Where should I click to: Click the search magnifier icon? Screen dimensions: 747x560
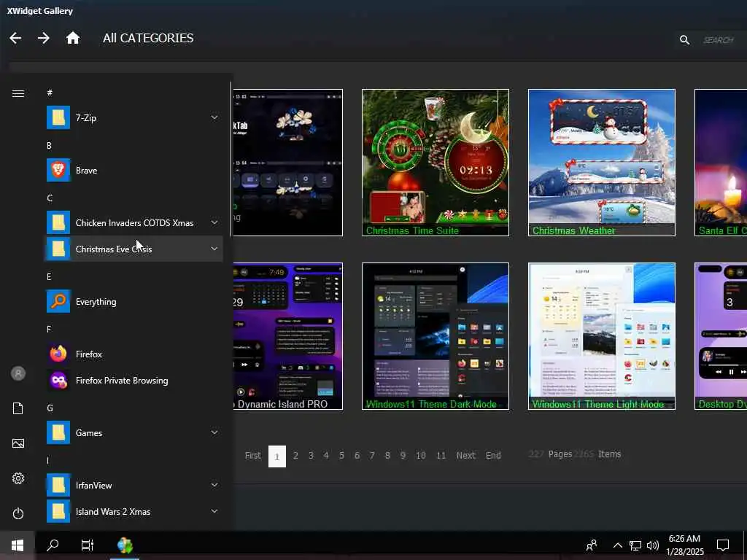click(684, 40)
